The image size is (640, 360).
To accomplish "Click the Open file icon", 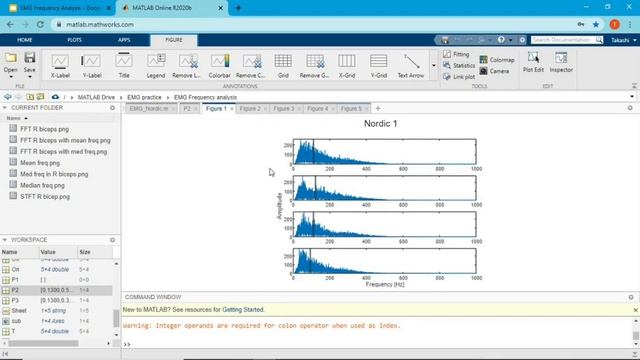I will coord(11,58).
